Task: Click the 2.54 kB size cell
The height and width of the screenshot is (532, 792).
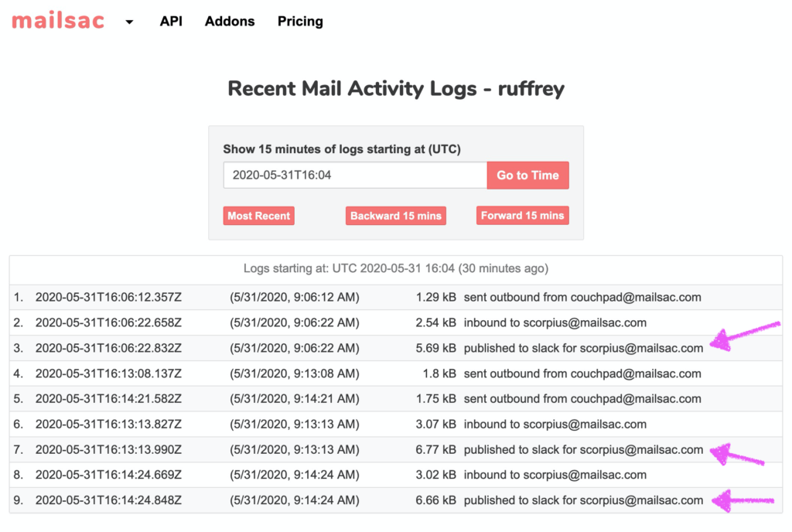Action: coord(436,322)
